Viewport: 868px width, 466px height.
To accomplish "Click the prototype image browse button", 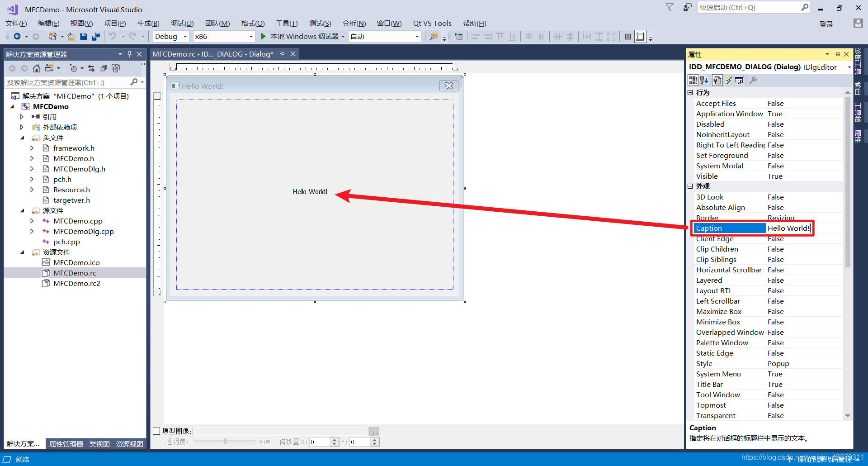I will pyautogui.click(x=374, y=432).
